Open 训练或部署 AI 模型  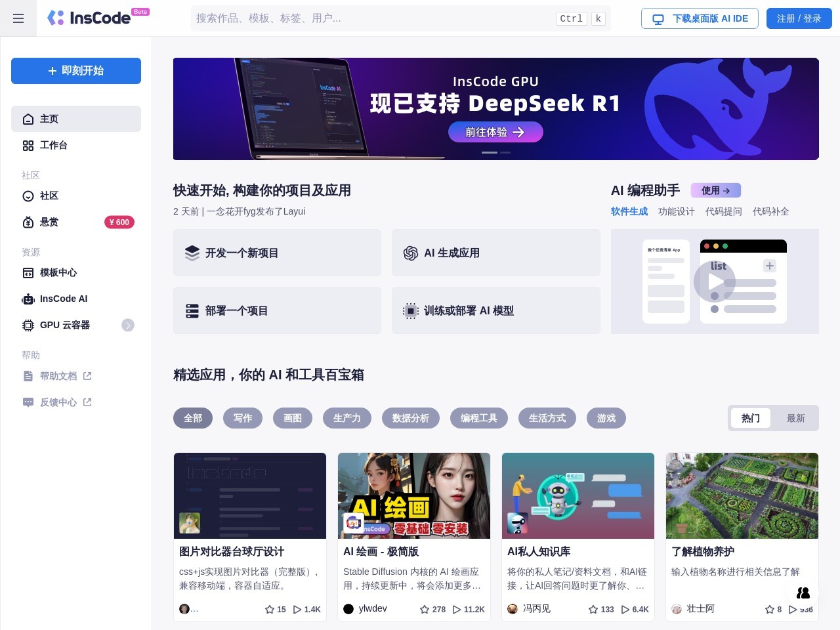tap(496, 310)
